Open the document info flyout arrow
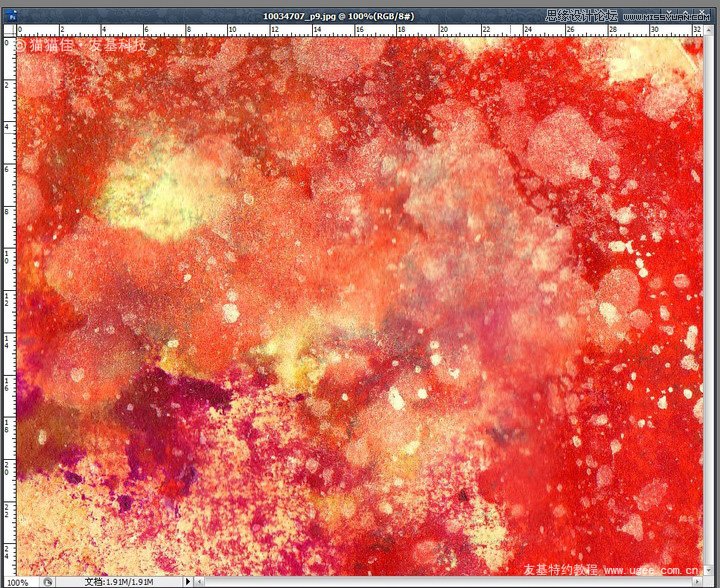The height and width of the screenshot is (588, 720). click(x=187, y=582)
